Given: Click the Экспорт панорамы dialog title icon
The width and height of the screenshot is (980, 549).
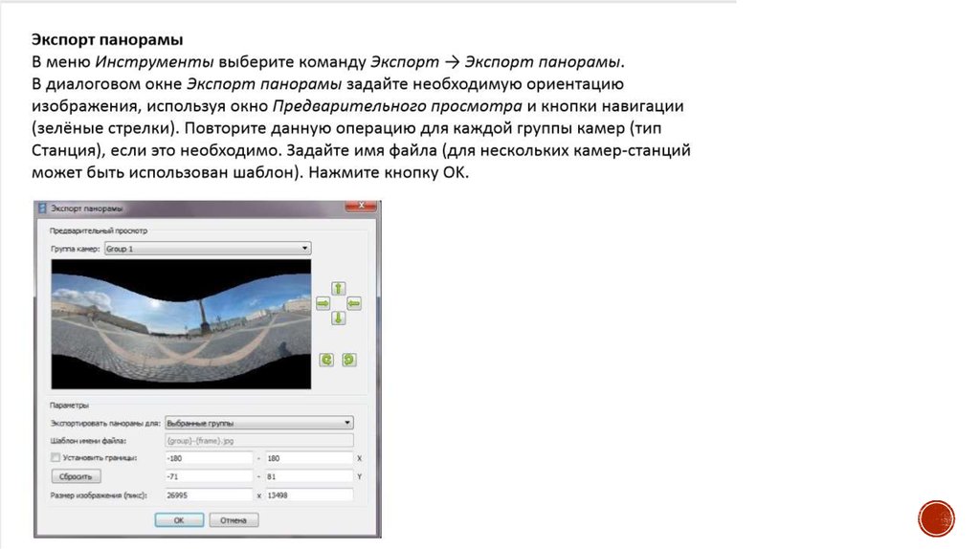Looking at the screenshot, I should 40,208.
